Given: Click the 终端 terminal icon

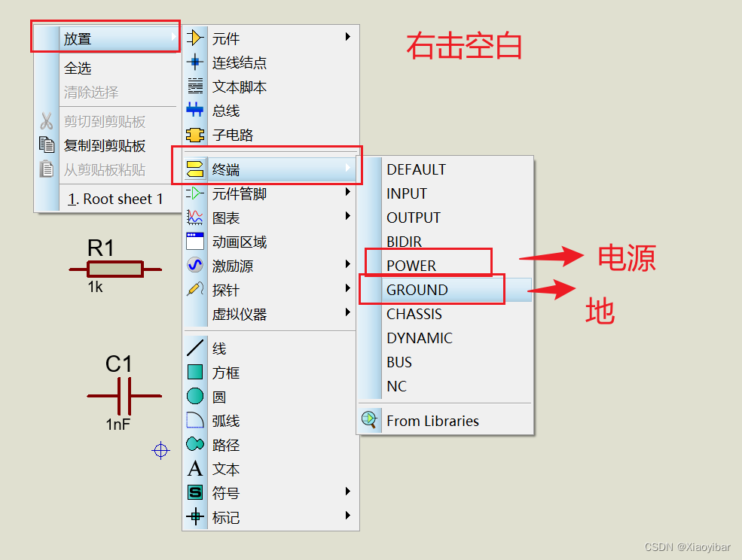Looking at the screenshot, I should coord(195,169).
